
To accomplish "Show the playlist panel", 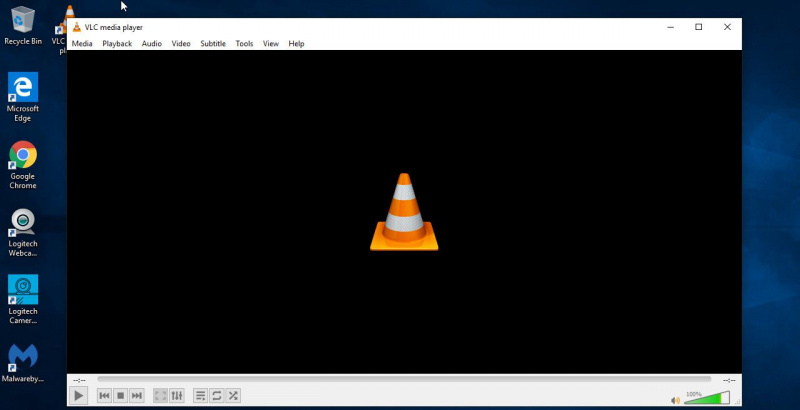I will (x=201, y=395).
